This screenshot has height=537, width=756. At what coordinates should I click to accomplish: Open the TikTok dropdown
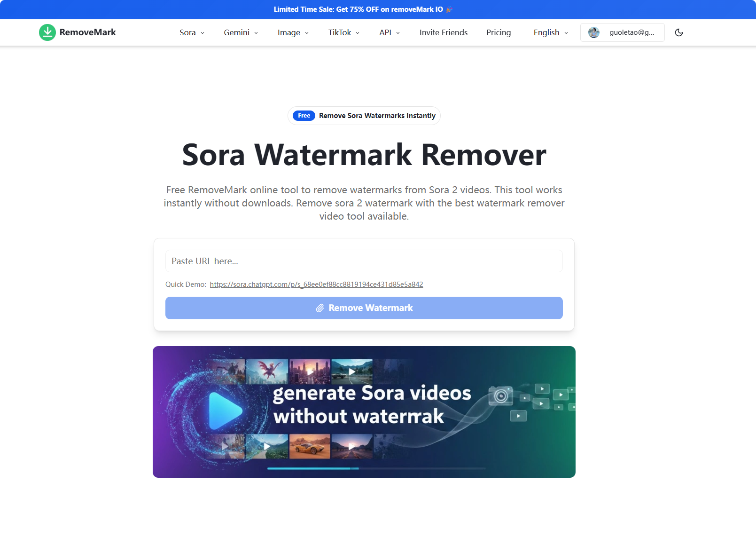tap(343, 32)
